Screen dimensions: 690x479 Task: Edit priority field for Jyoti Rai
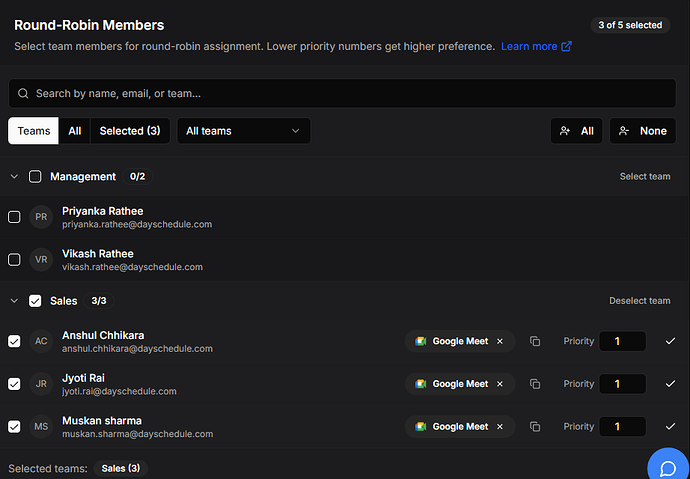tap(622, 384)
